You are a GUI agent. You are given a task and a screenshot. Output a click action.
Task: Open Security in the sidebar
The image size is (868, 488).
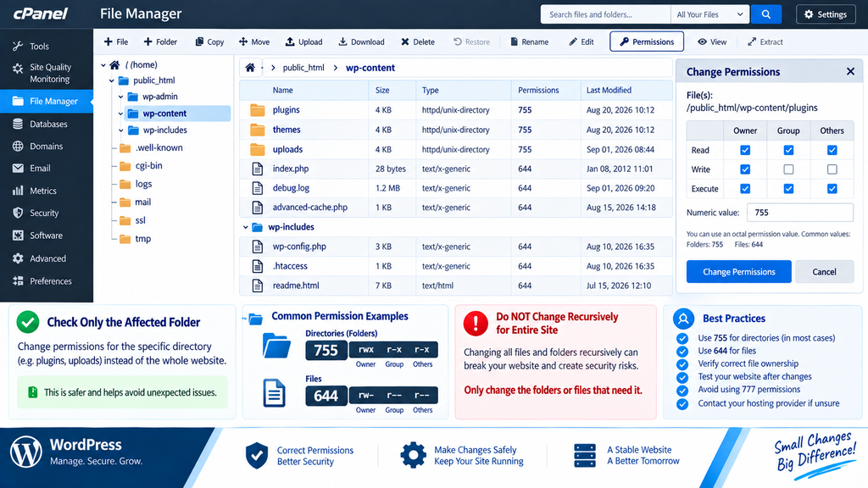coord(47,213)
